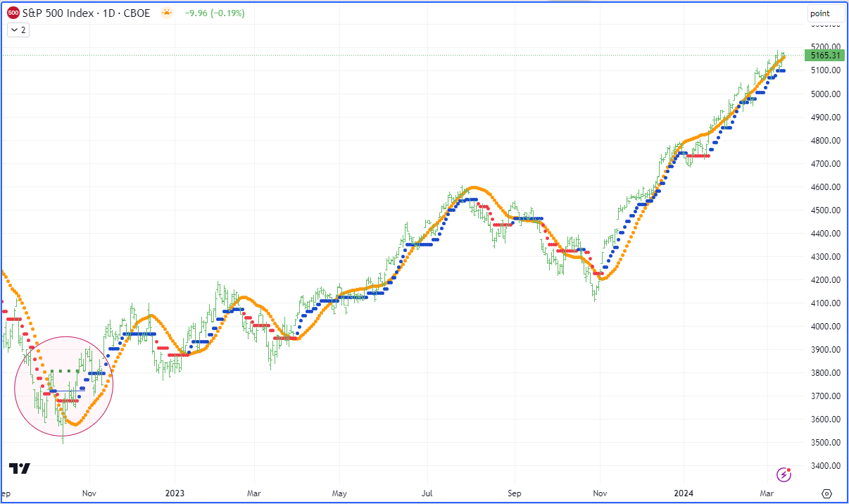Expand the indicator legend showing 2
The height and width of the screenshot is (504, 849).
point(18,30)
